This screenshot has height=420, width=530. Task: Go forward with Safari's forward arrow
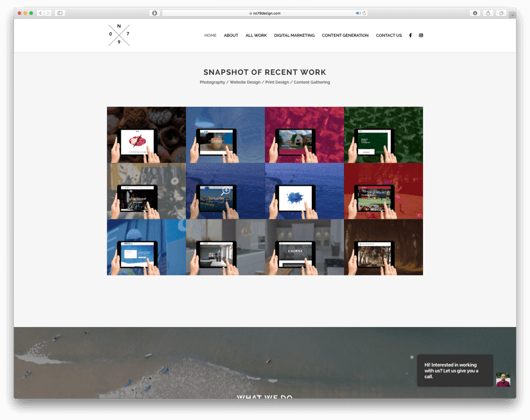click(x=48, y=13)
